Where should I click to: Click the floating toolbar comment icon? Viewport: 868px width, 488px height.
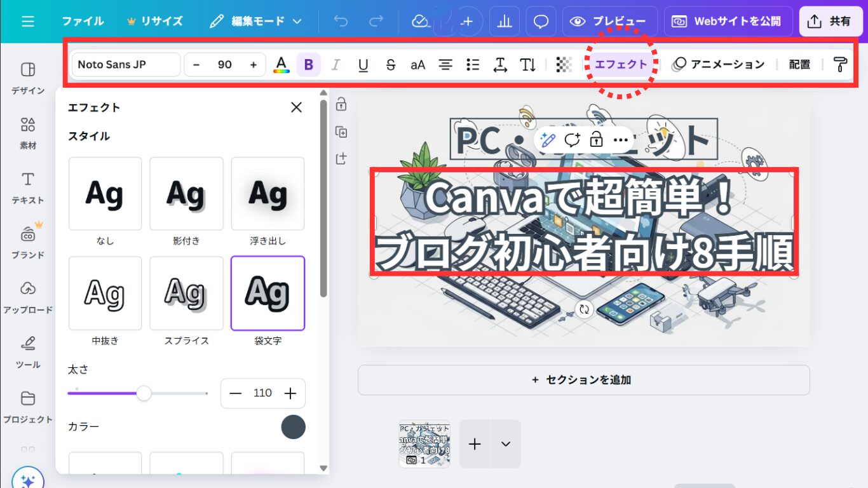pos(572,140)
